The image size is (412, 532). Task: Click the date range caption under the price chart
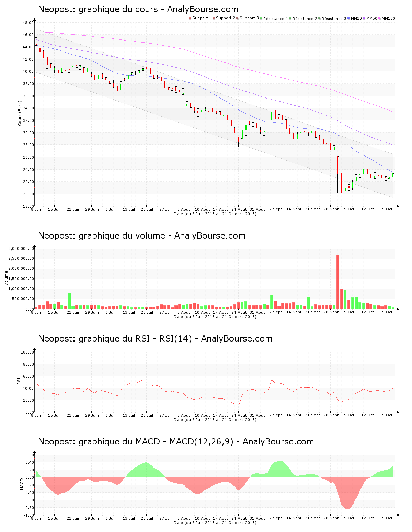pyautogui.click(x=215, y=214)
